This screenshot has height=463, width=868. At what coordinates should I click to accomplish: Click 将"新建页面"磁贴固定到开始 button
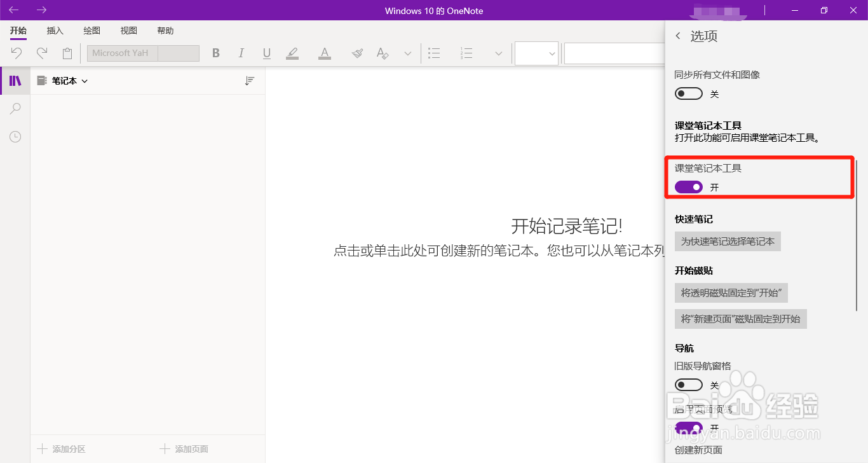pyautogui.click(x=741, y=319)
